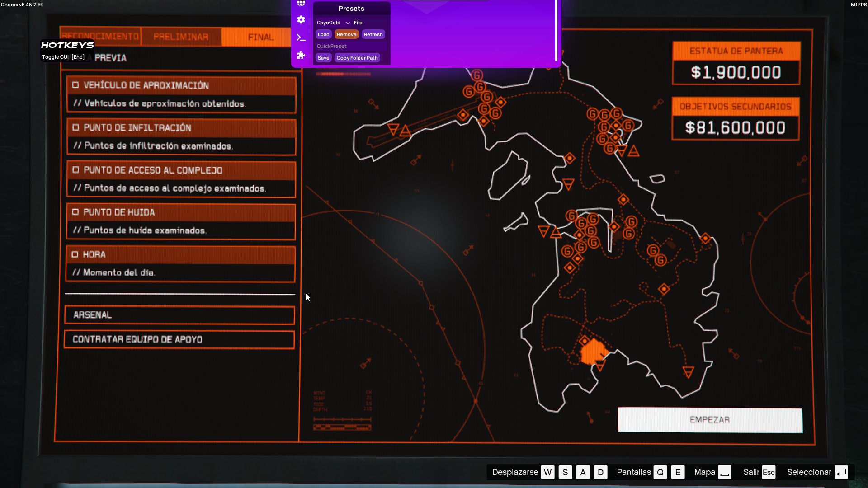Image resolution: width=868 pixels, height=488 pixels.
Task: Click the globe network icon in sidebar
Action: pyautogui.click(x=301, y=3)
